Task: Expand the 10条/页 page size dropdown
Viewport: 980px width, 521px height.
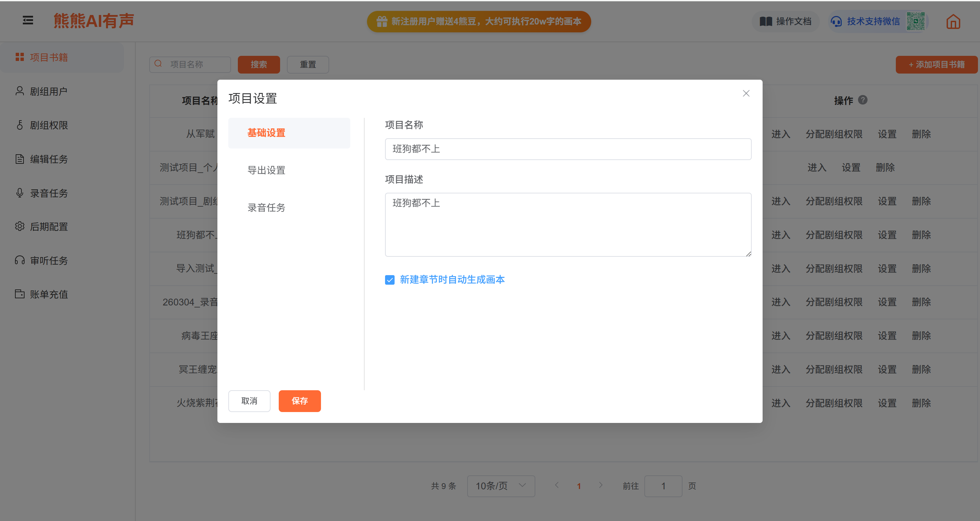Action: [501, 486]
